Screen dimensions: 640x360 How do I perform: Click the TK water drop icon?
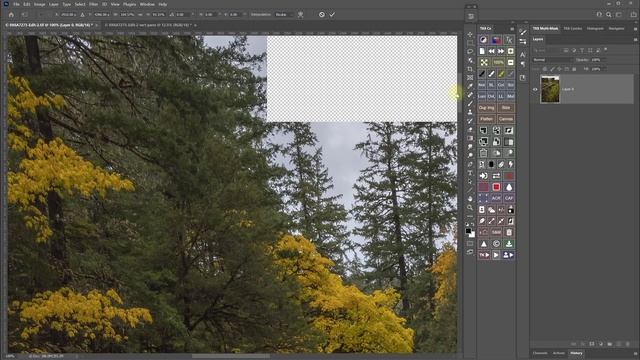(509, 187)
